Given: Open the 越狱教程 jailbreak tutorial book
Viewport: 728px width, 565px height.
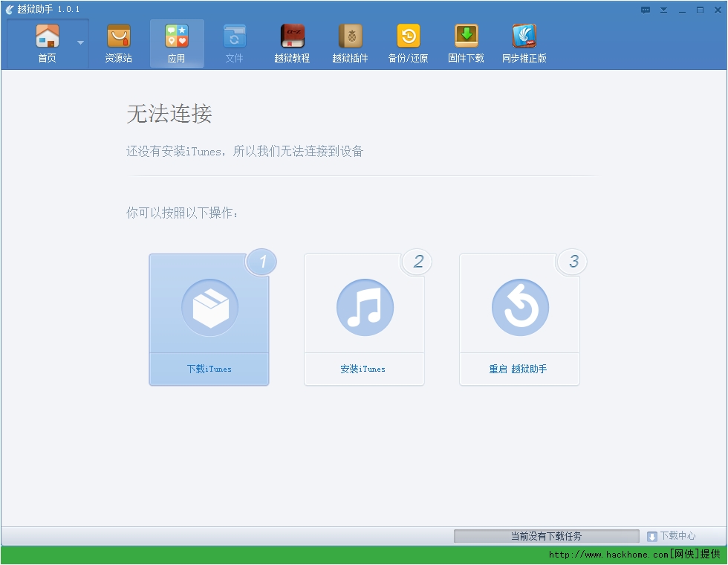Looking at the screenshot, I should click(x=292, y=44).
